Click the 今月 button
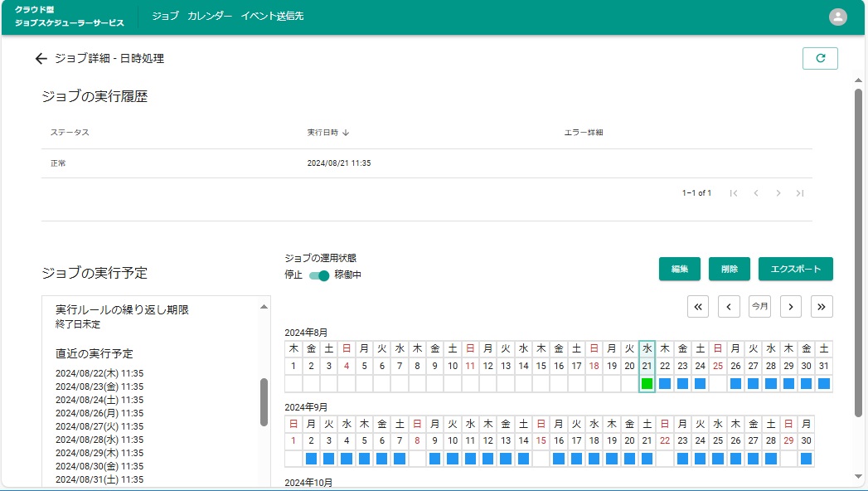This screenshot has height=491, width=868. (x=759, y=306)
